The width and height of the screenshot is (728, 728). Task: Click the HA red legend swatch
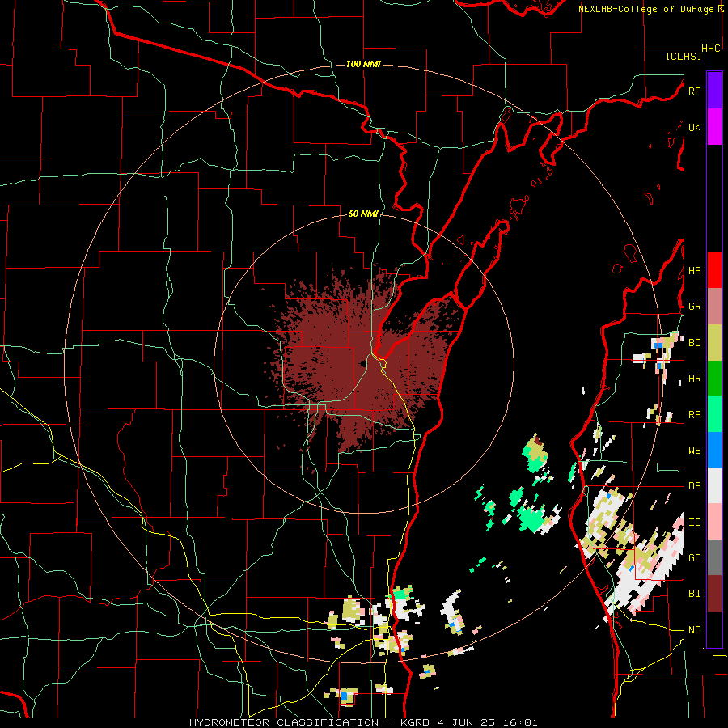[x=714, y=270]
